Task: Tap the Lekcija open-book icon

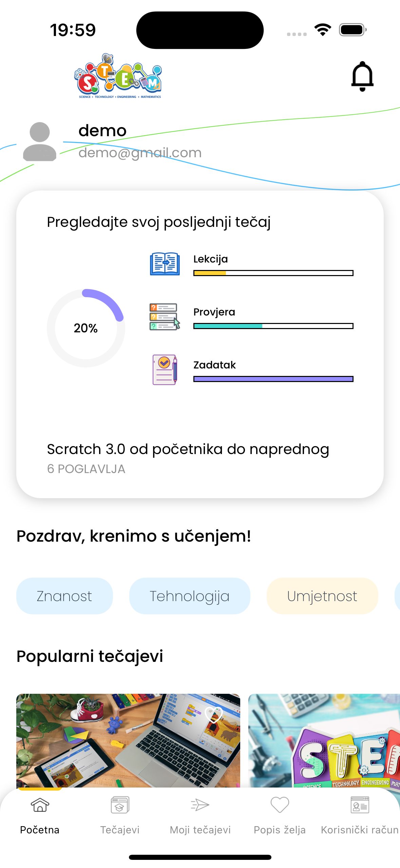Action: coord(165,264)
